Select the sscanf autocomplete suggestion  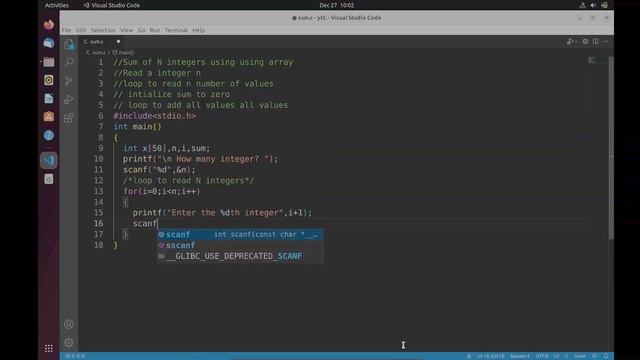[x=240, y=245]
